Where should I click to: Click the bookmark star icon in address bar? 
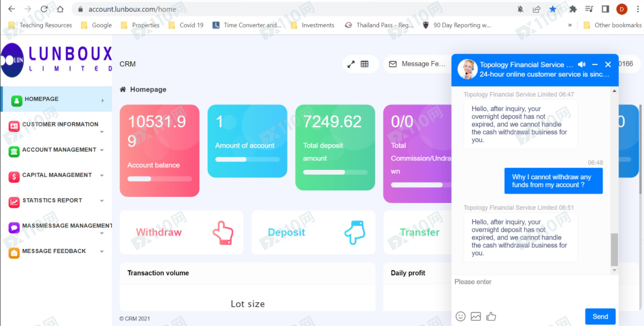553,9
